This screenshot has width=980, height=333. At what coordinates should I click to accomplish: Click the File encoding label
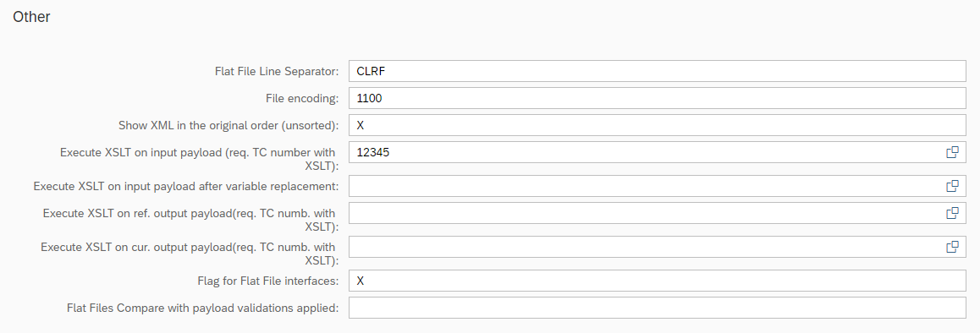pos(302,98)
